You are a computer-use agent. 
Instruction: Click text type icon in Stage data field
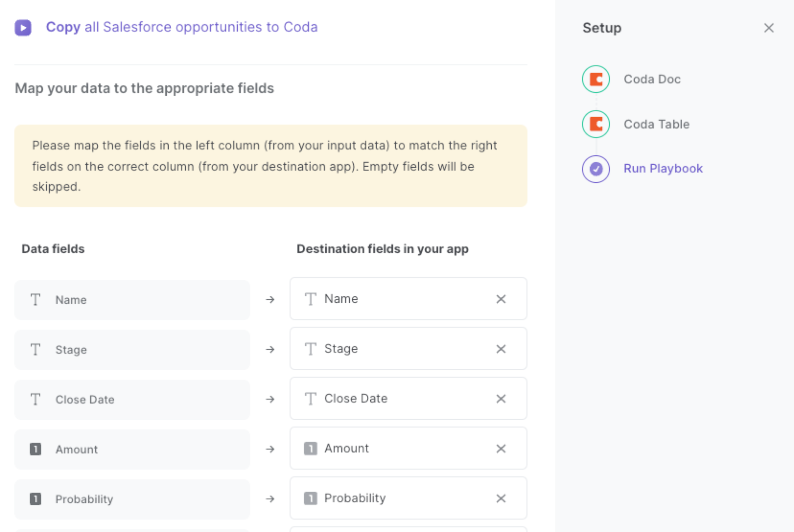[35, 349]
